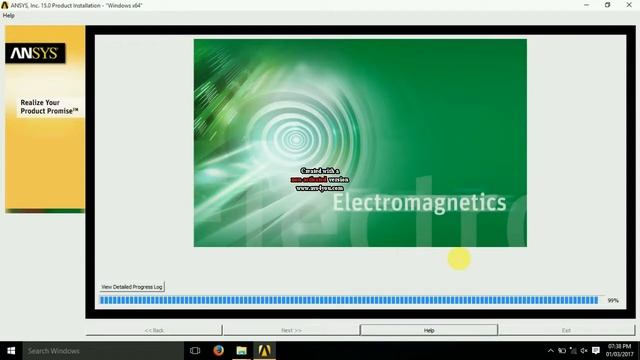Click the Search Windows box
This screenshot has width=640, height=360.
[103, 351]
